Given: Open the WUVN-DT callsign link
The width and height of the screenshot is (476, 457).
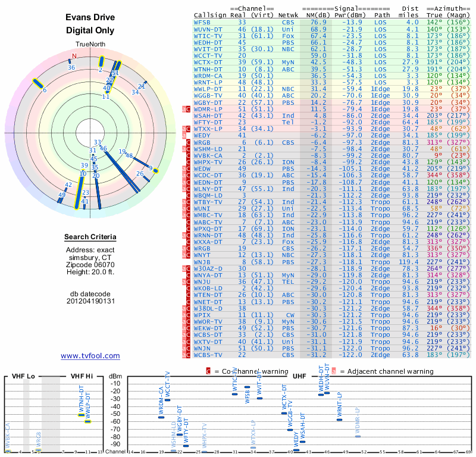Looking at the screenshot, I should pyautogui.click(x=208, y=29).
